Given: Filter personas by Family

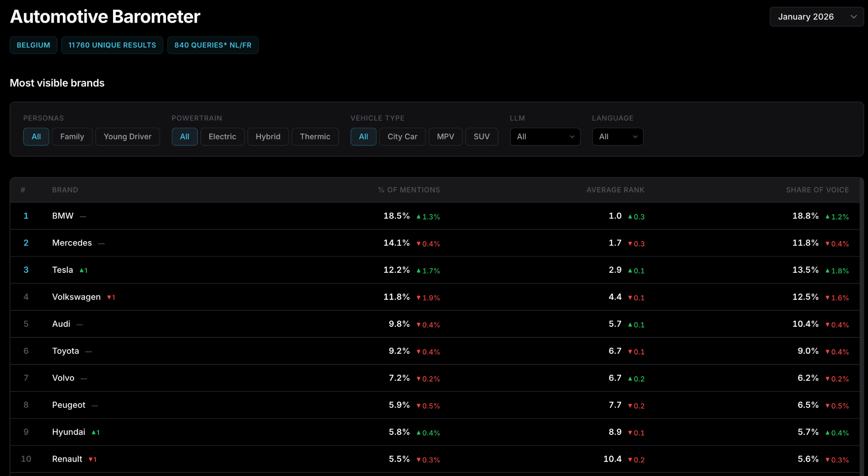Looking at the screenshot, I should tap(72, 136).
